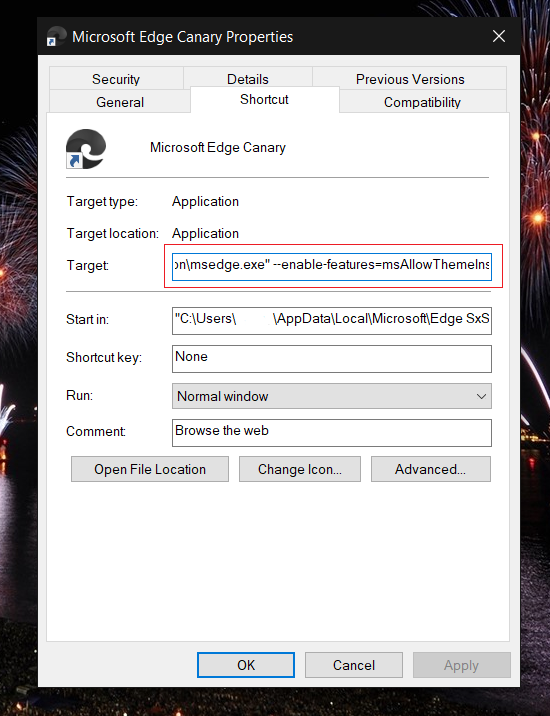Click the Cancel button
Screen dimensions: 550x716
[x=354, y=665]
